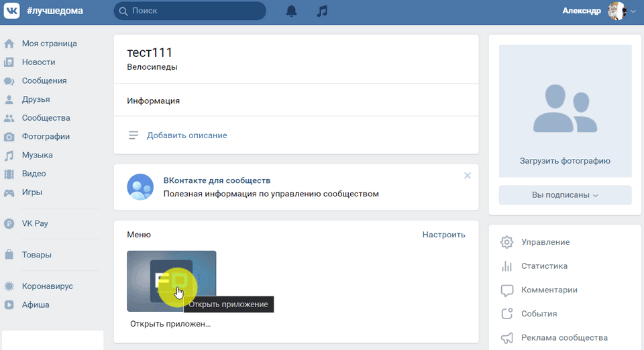The image size is (644, 350).
Task: Open the music note player icon
Action: point(323,11)
